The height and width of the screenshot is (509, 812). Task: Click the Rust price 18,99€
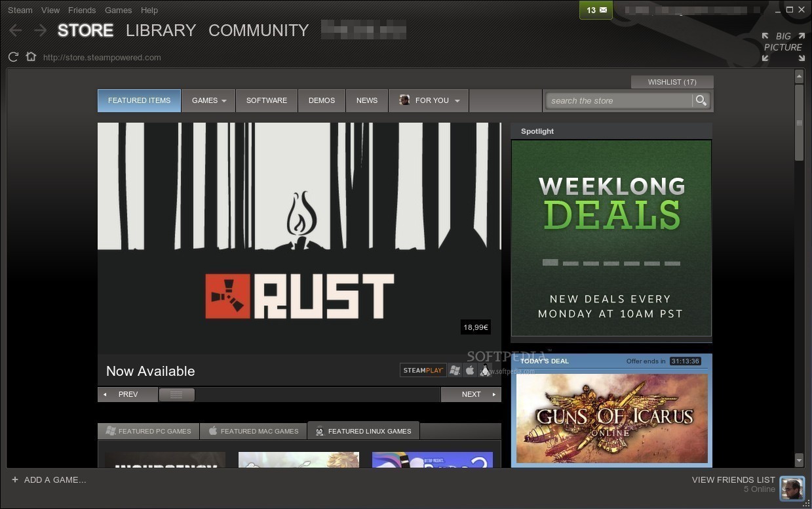476,327
